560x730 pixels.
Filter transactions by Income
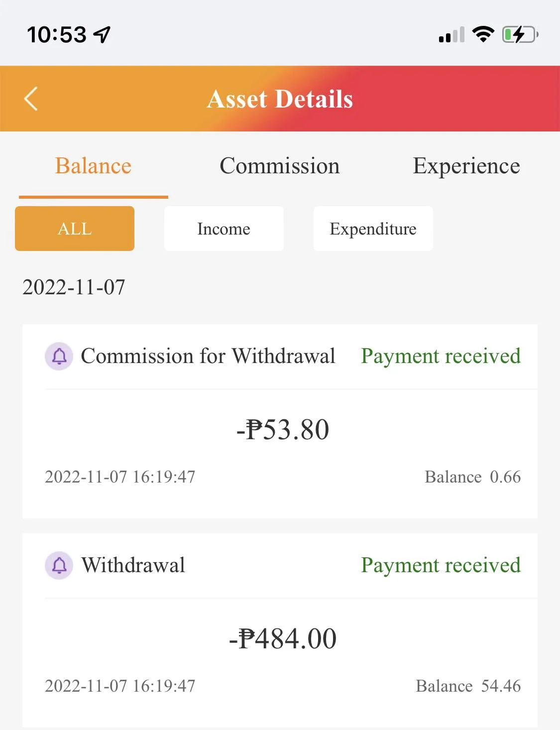224,229
